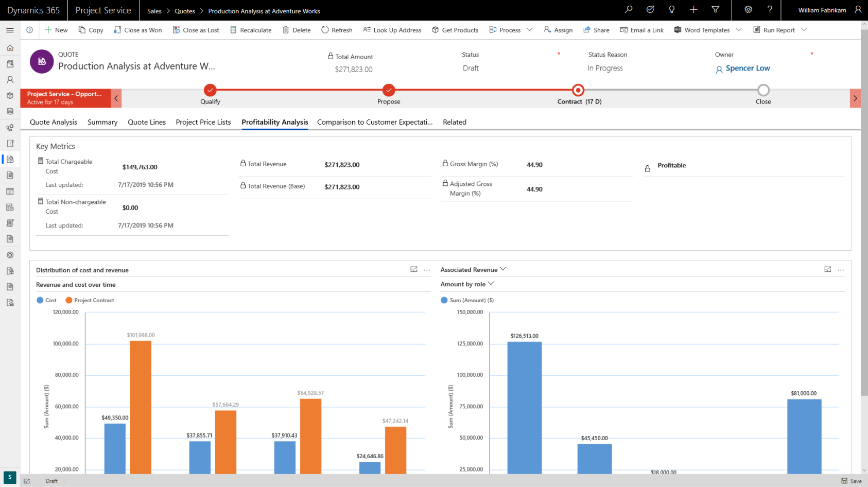Open the area switcher S button
The height and width of the screenshot is (487, 868).
pos(10,477)
